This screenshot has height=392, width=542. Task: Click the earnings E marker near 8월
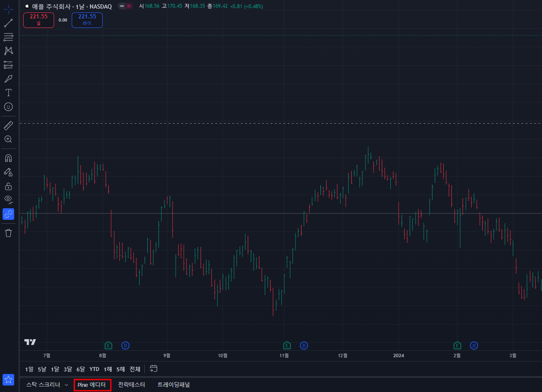tap(108, 345)
